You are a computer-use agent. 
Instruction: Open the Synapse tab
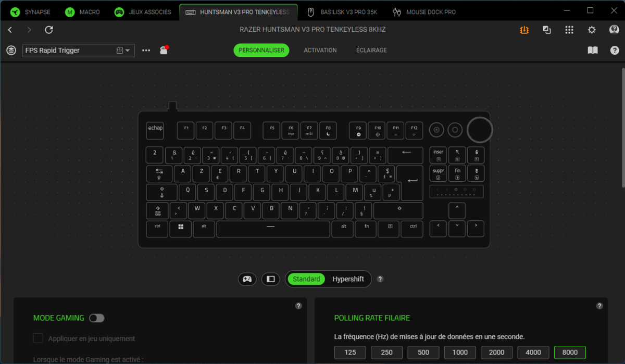tap(31, 11)
